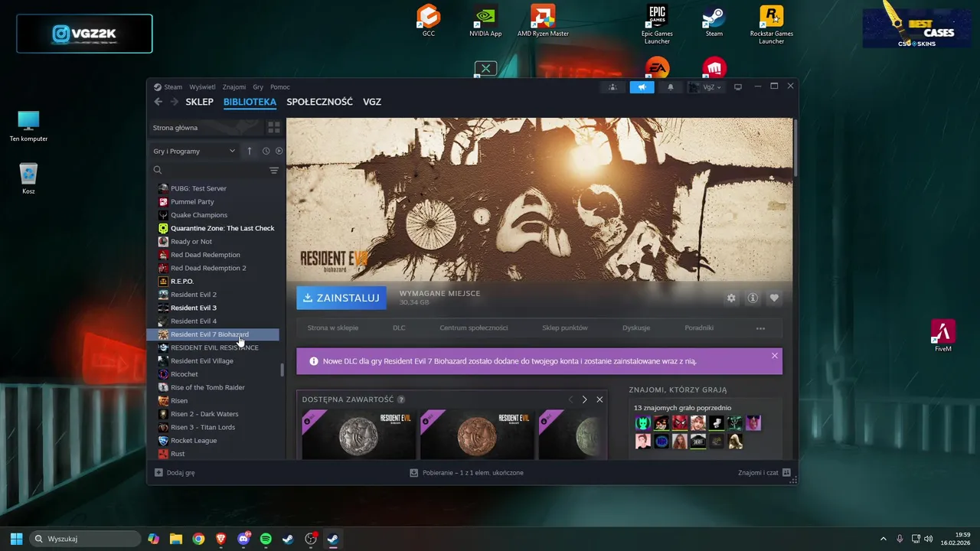
Task: Open Sklep punktów link
Action: (x=565, y=328)
